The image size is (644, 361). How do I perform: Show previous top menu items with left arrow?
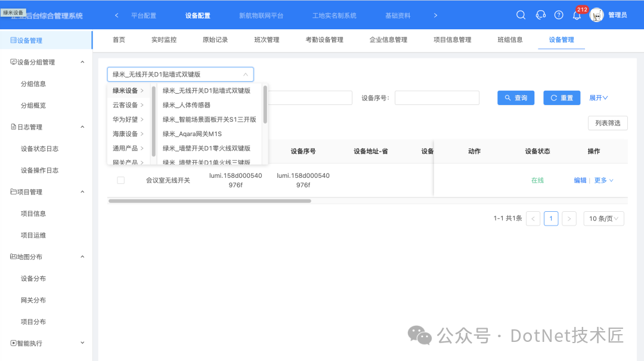tap(117, 15)
